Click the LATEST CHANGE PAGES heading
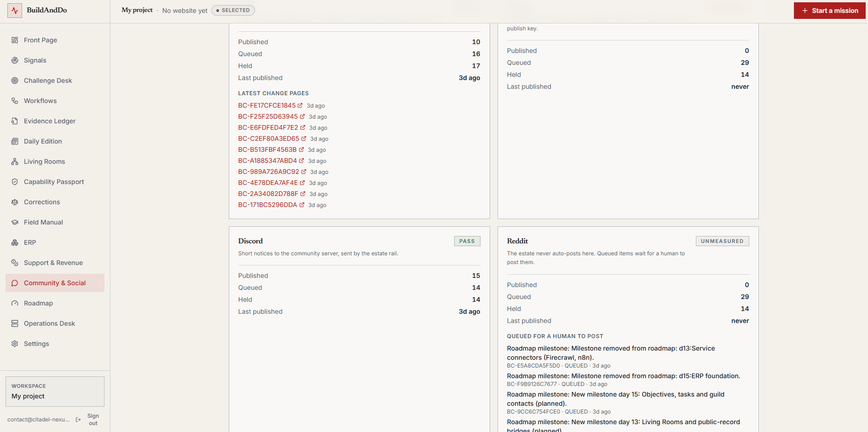 pos(273,93)
